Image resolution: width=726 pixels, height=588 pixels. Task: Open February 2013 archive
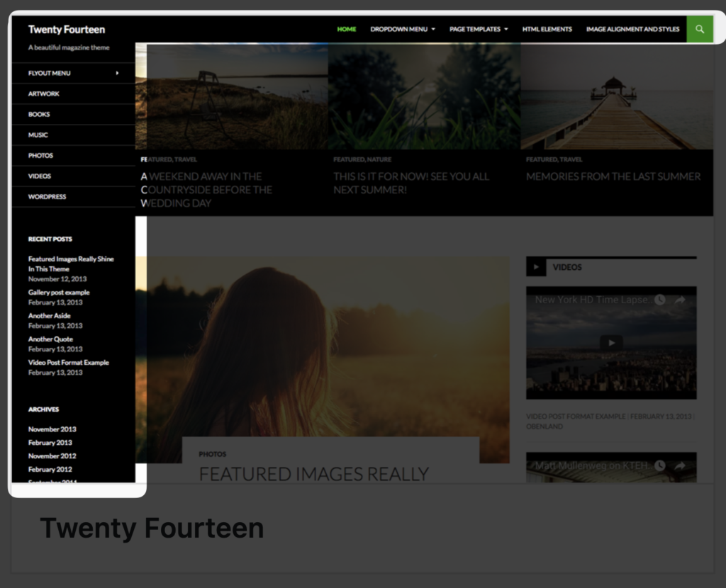click(50, 443)
